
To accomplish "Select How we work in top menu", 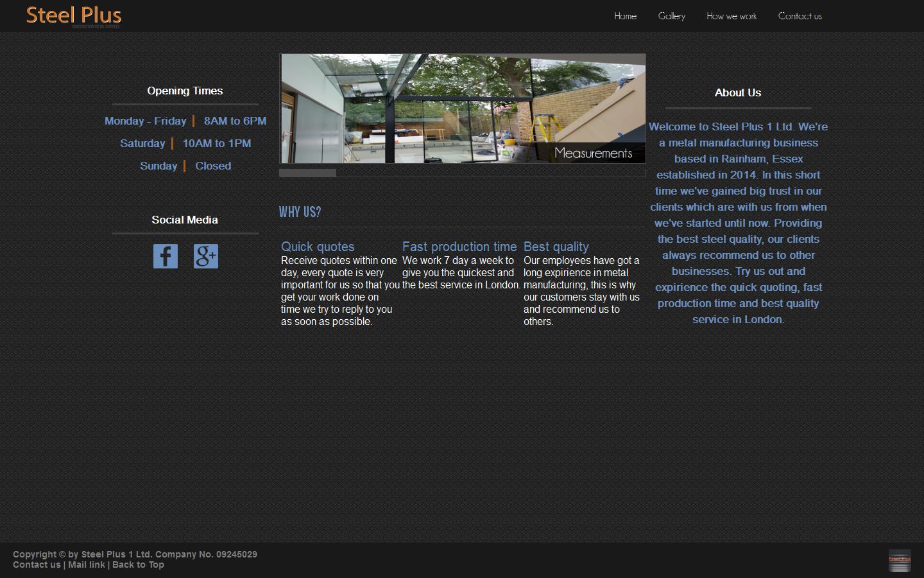I will (732, 16).
